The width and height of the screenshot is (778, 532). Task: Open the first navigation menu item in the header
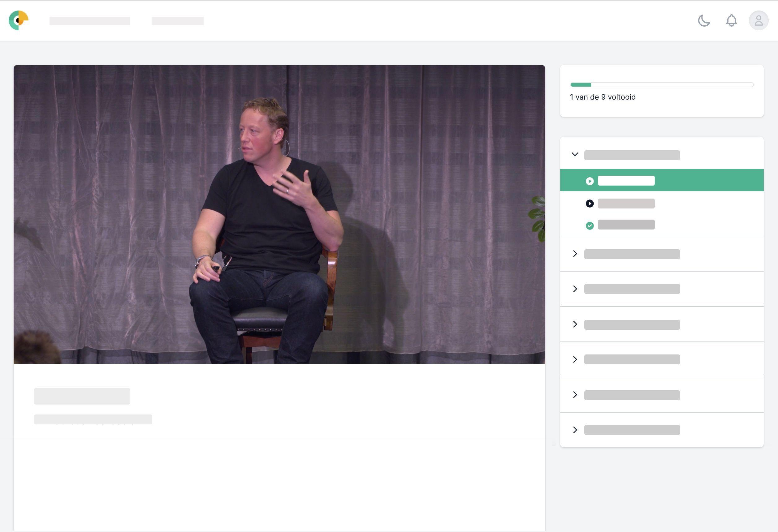pyautogui.click(x=89, y=21)
